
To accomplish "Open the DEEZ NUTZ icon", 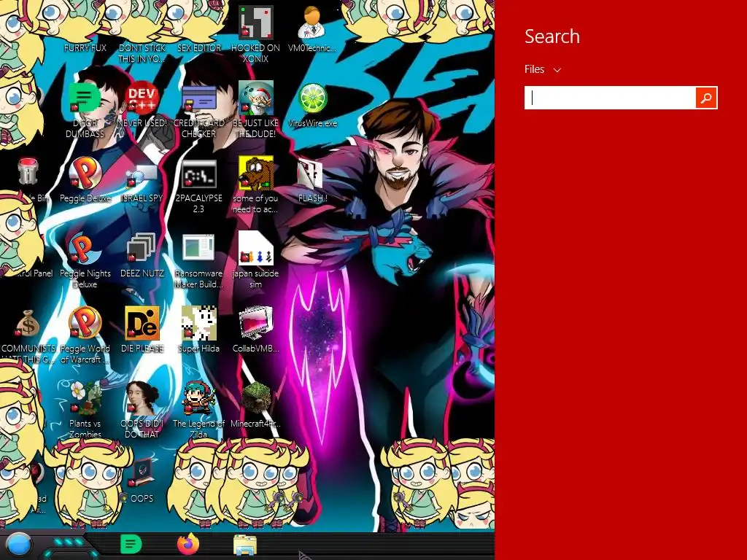I will click(142, 248).
